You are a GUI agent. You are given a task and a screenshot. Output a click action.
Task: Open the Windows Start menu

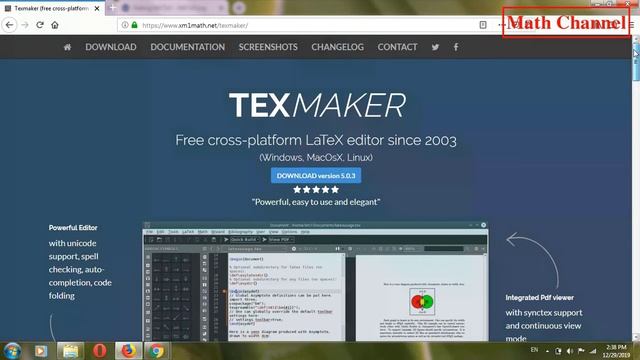(12, 351)
